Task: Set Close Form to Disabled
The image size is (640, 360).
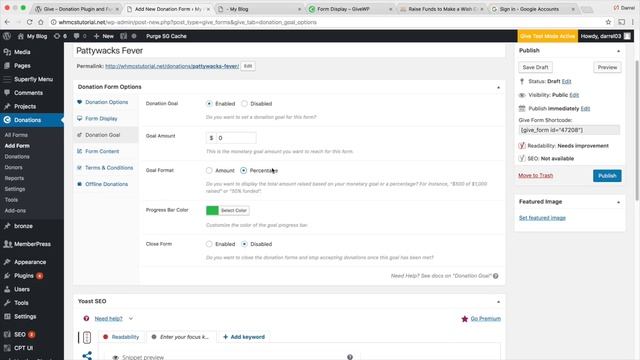Action: 244,244
